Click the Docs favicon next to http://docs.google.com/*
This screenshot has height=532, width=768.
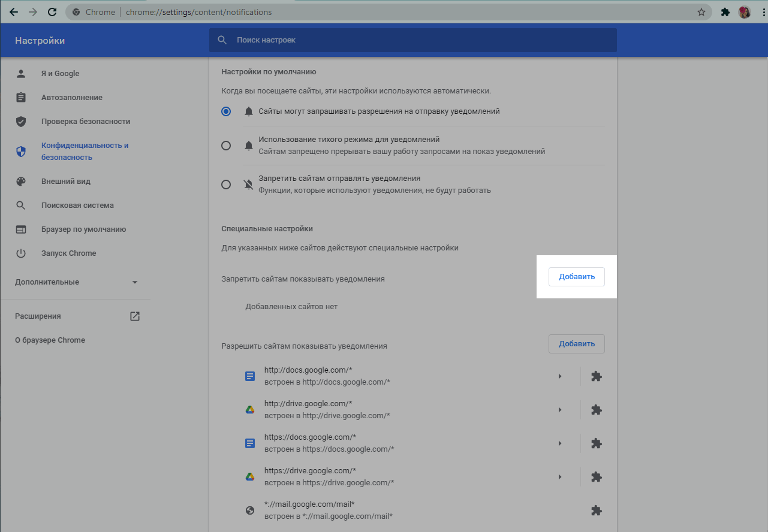click(250, 376)
